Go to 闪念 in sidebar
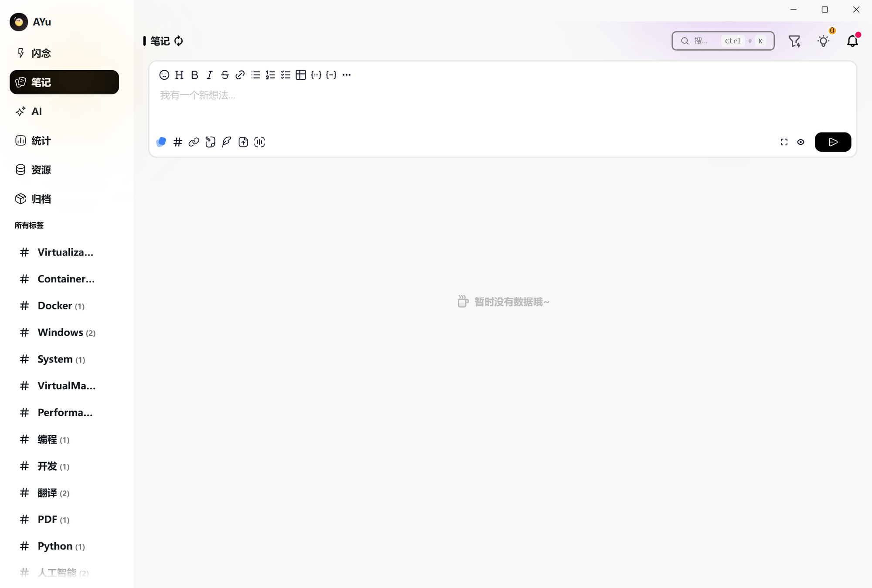Image resolution: width=872 pixels, height=588 pixels. (x=64, y=53)
